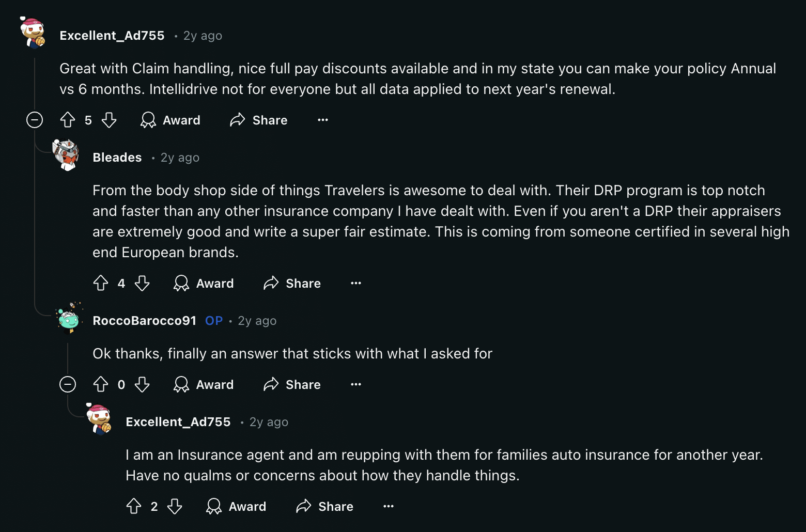Screen dimensions: 806x532
Task: Upvote the top Excellent_Ad755 claim handling comment
Action: pyautogui.click(x=68, y=120)
